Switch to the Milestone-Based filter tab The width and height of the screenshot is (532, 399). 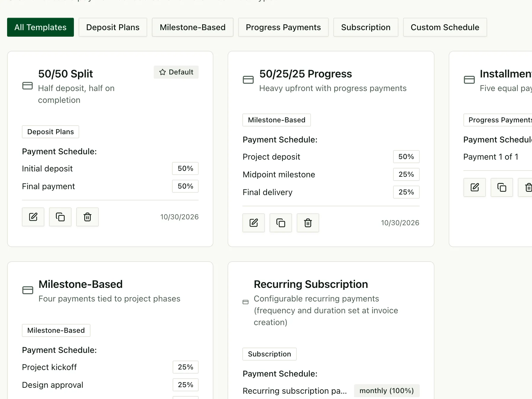(193, 27)
